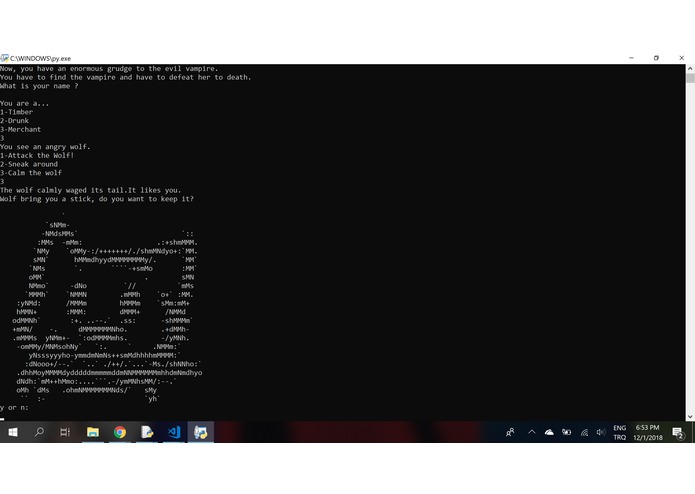Check the battery tray icon

pyautogui.click(x=566, y=432)
